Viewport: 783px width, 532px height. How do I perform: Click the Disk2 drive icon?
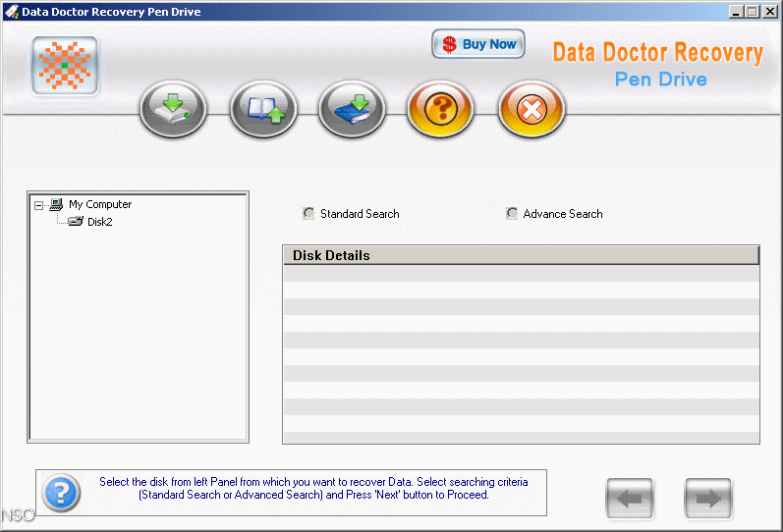(76, 221)
